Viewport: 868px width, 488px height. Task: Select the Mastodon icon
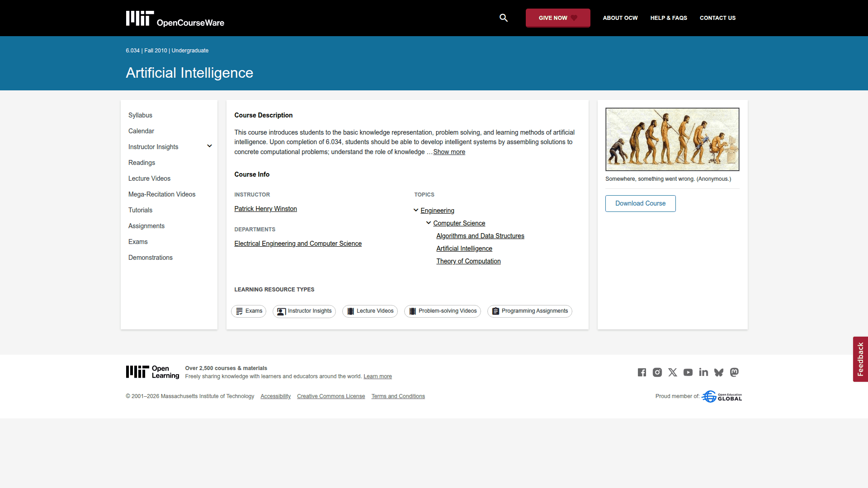pyautogui.click(x=734, y=372)
